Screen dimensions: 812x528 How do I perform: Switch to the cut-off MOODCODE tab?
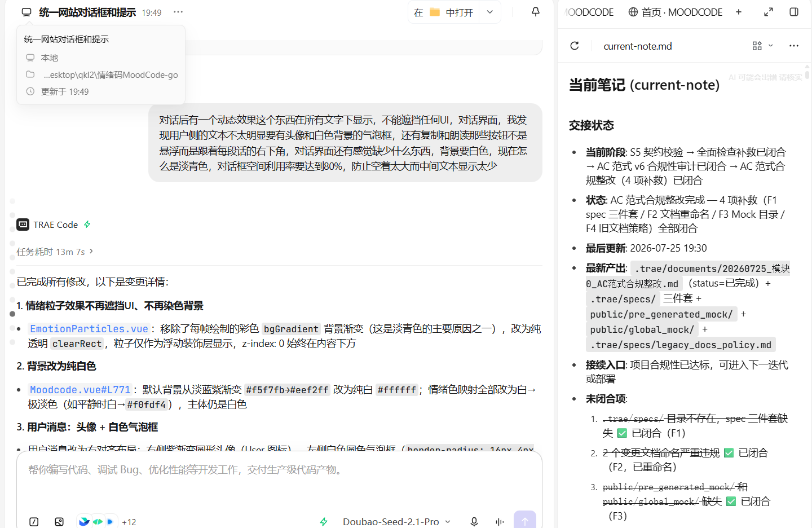point(589,12)
